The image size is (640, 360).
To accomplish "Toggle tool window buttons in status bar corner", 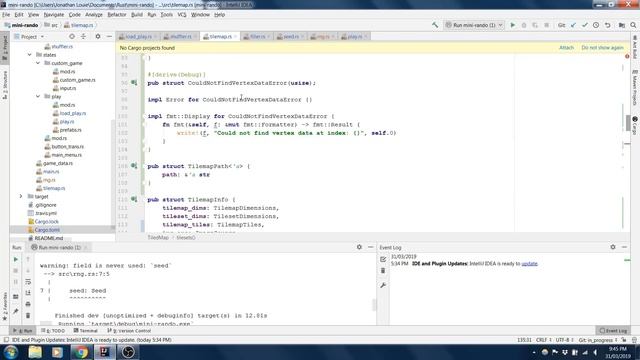I will pyautogui.click(x=6, y=340).
